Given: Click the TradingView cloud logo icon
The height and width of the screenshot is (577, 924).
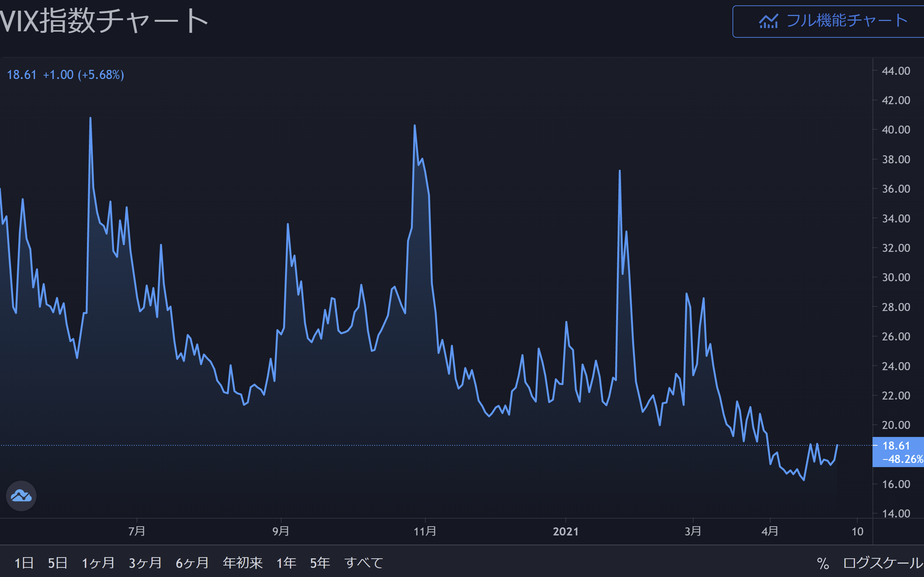Looking at the screenshot, I should pyautogui.click(x=21, y=496).
